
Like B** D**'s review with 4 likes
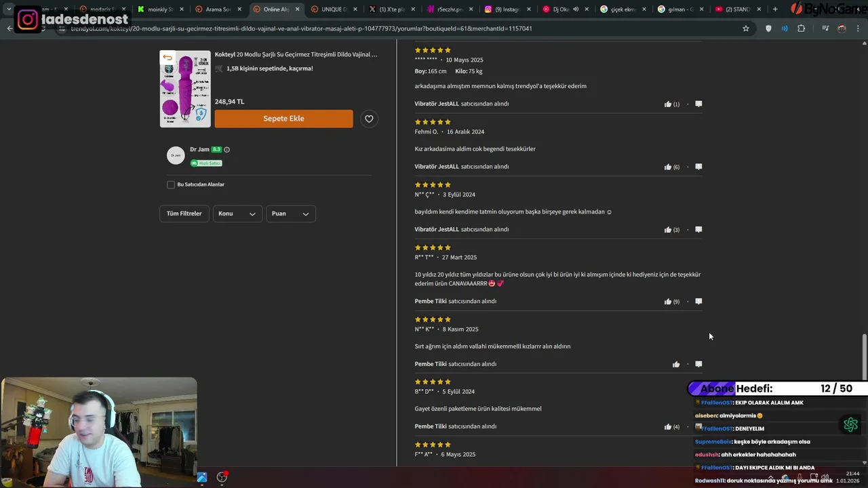click(668, 427)
